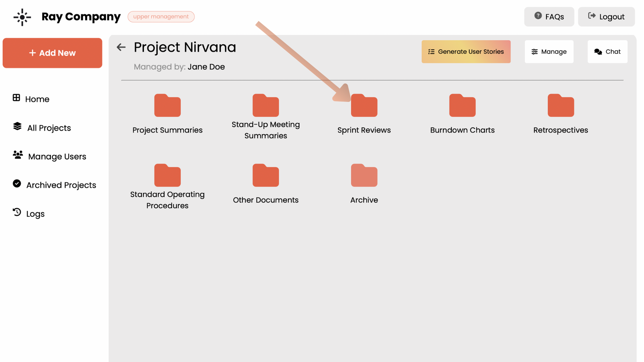Screen dimensions: 644x362
Task: Open the Retrospectives folder icon
Action: point(560,106)
